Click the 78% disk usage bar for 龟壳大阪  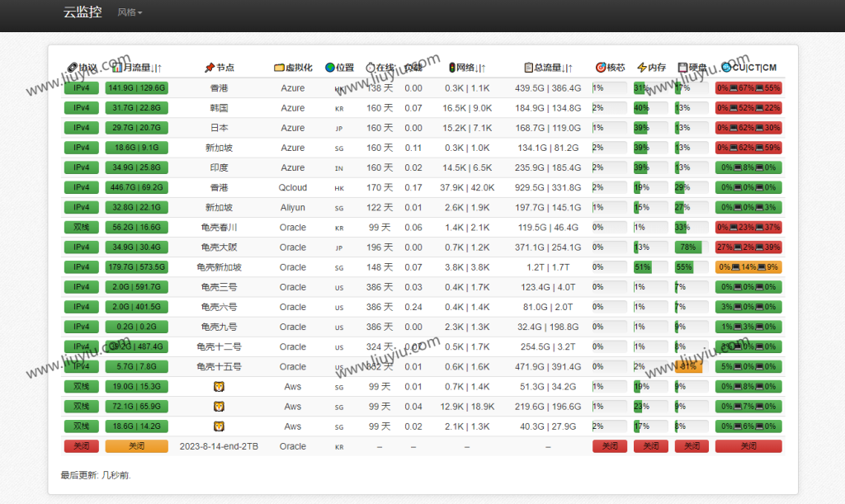click(x=688, y=247)
